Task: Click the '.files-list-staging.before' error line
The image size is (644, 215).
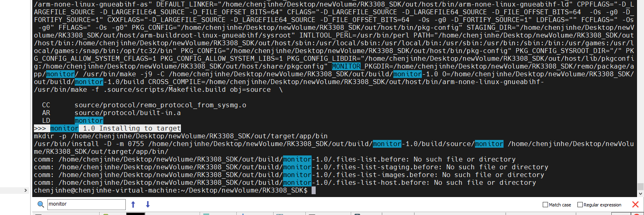Action: coord(291,167)
